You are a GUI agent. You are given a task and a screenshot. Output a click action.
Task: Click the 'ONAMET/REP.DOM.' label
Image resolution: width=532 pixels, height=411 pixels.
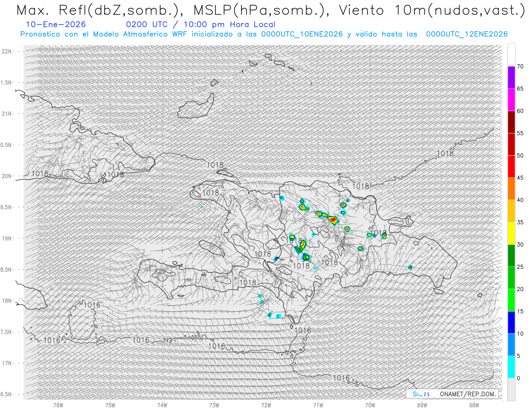(x=468, y=394)
